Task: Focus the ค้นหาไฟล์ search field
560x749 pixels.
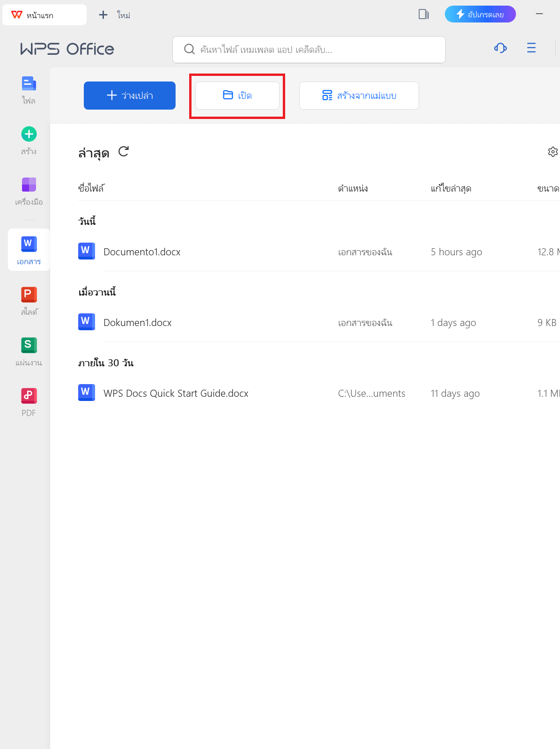Action: (309, 50)
